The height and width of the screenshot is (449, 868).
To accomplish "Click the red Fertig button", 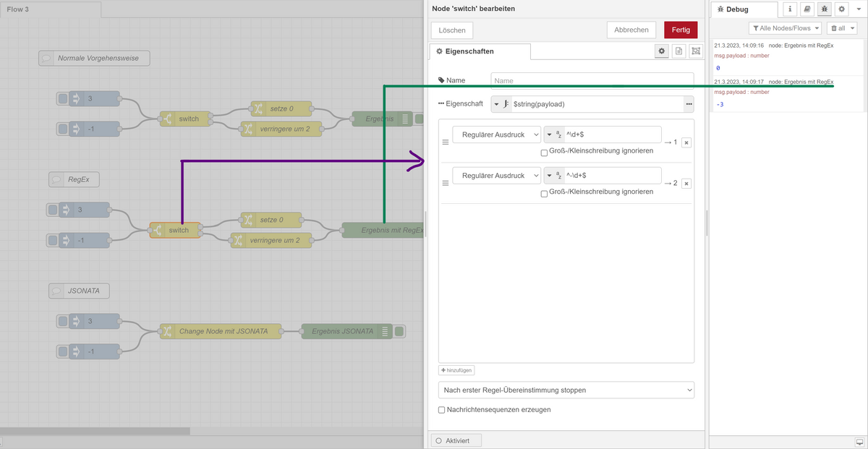I will (680, 30).
